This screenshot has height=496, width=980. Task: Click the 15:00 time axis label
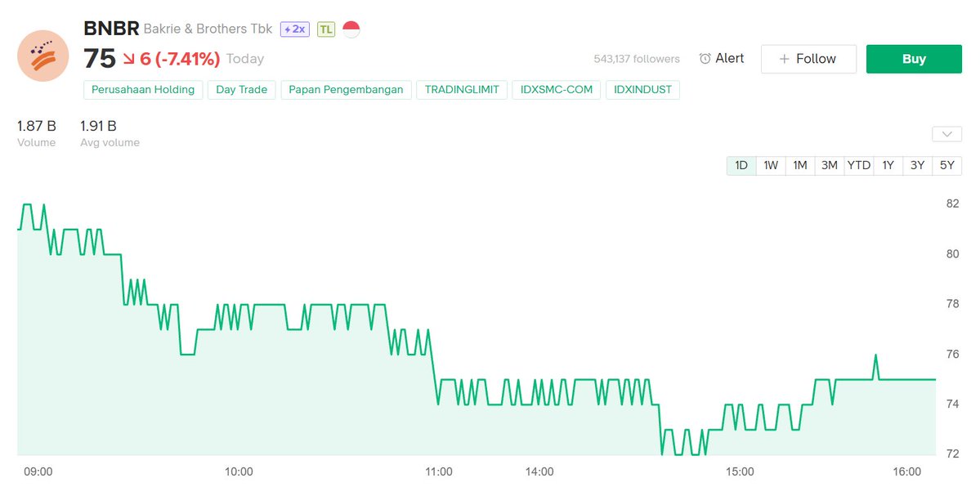click(x=740, y=472)
